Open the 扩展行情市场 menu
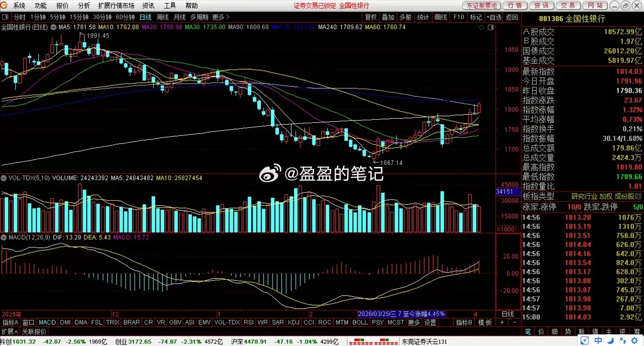This screenshot has height=346, width=644. [116, 6]
